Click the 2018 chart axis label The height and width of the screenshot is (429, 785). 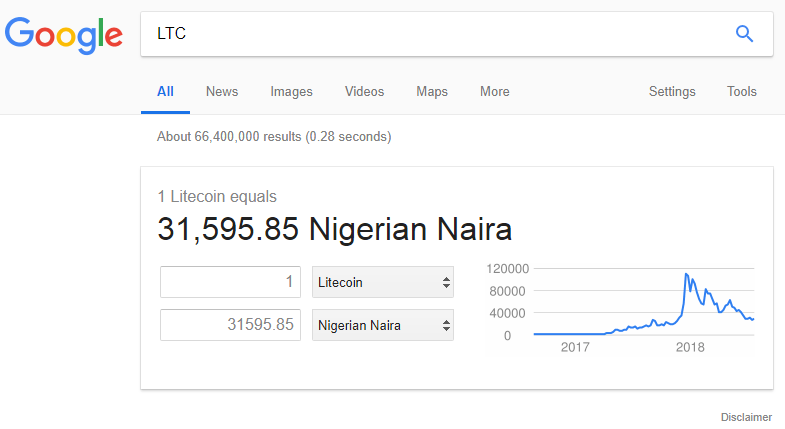click(690, 347)
